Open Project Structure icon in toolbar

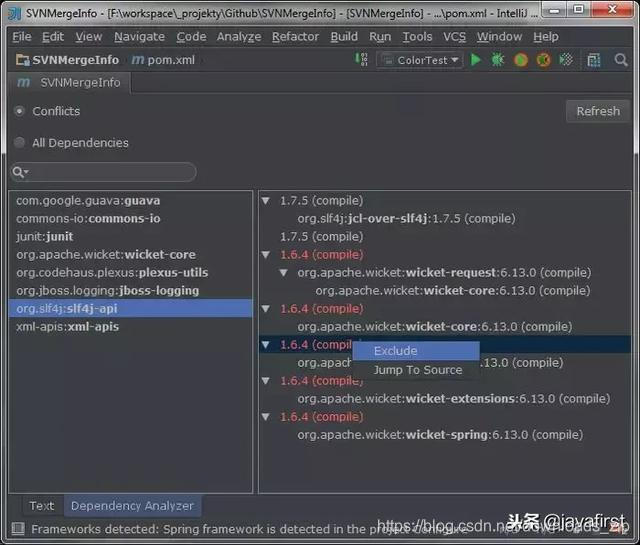pos(593,60)
